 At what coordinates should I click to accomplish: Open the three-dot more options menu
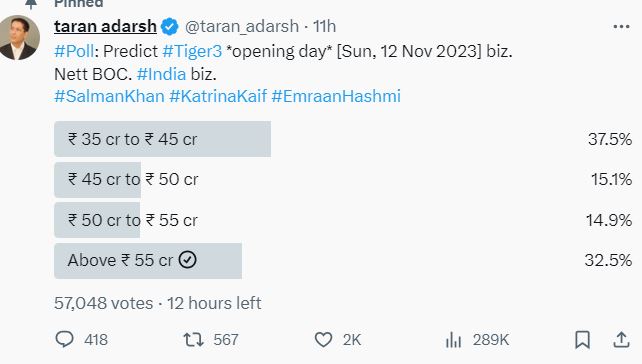621,27
